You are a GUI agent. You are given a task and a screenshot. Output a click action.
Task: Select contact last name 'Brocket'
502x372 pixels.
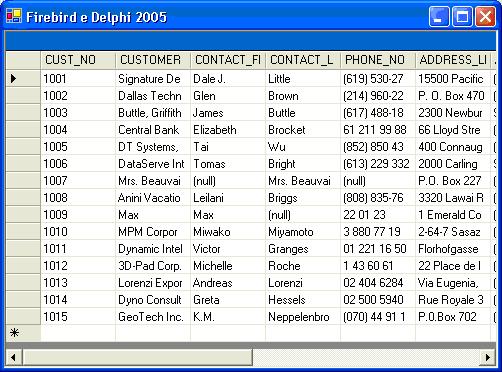(x=303, y=130)
